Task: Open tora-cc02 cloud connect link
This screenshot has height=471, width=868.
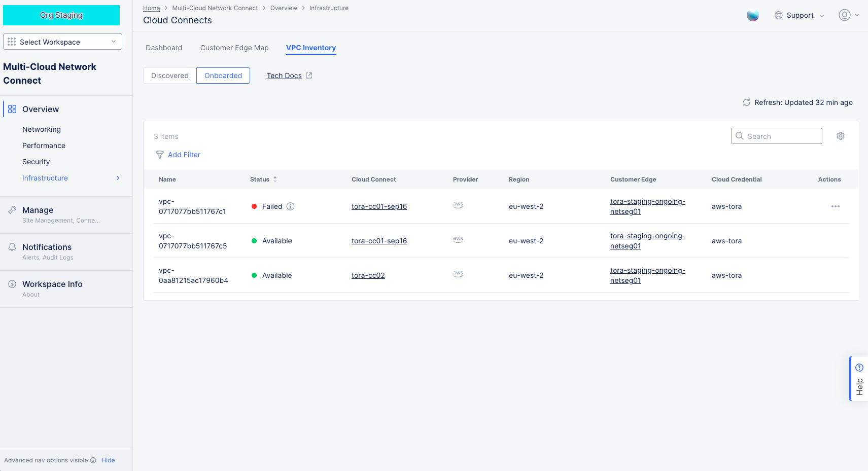Action: [x=368, y=275]
